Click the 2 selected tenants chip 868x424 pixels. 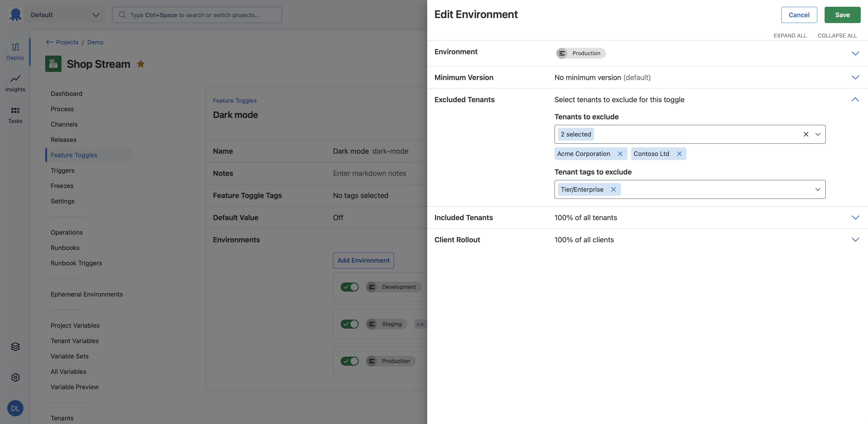pos(576,134)
